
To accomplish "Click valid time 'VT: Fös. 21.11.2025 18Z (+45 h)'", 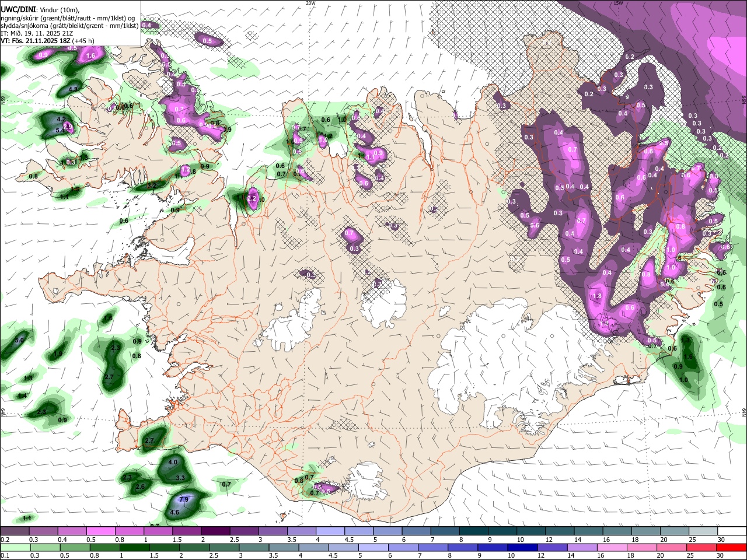I will (47, 41).
